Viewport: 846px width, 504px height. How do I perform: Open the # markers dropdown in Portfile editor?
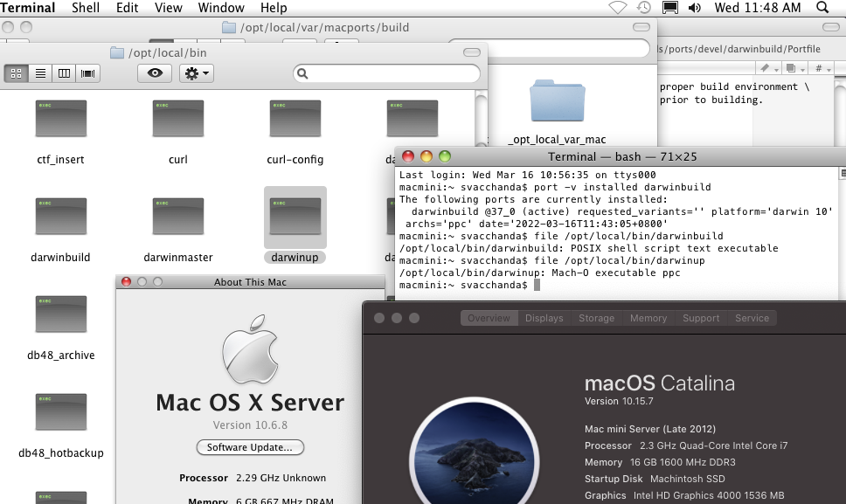(x=822, y=68)
